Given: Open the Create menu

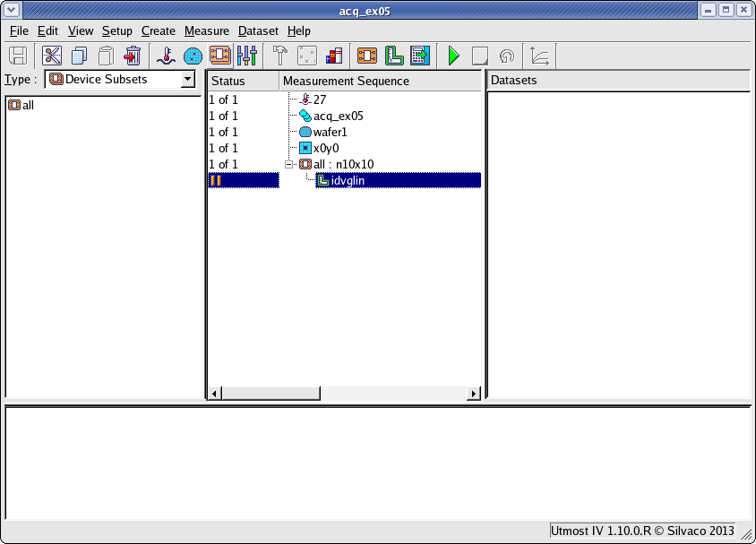Looking at the screenshot, I should coord(159,30).
